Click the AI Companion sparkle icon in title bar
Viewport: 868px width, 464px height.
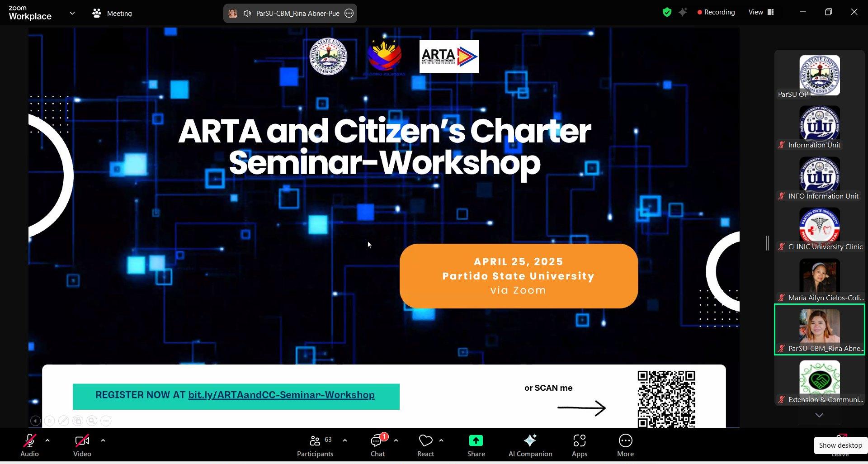point(683,12)
